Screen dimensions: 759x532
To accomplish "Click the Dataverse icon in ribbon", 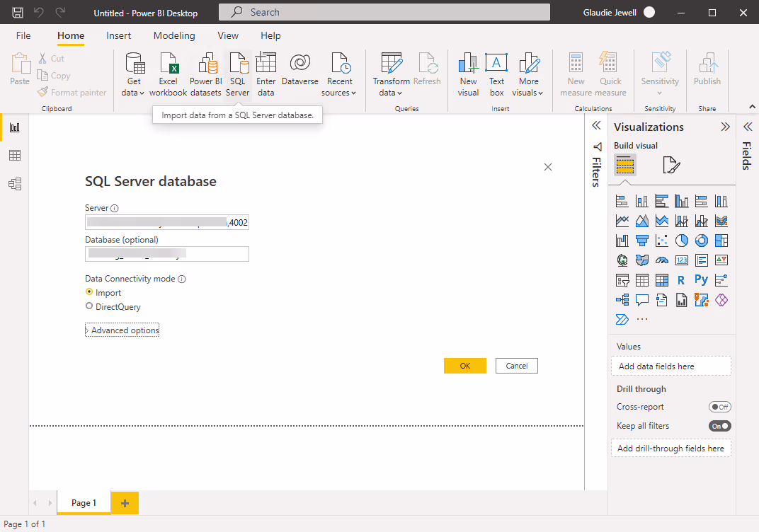I will coord(299,75).
